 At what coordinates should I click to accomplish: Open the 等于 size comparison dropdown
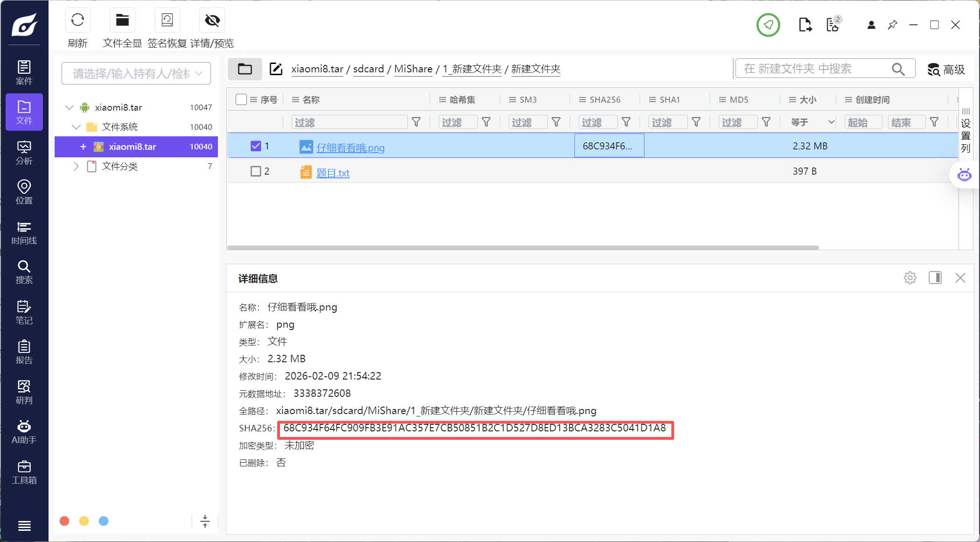[x=812, y=122]
